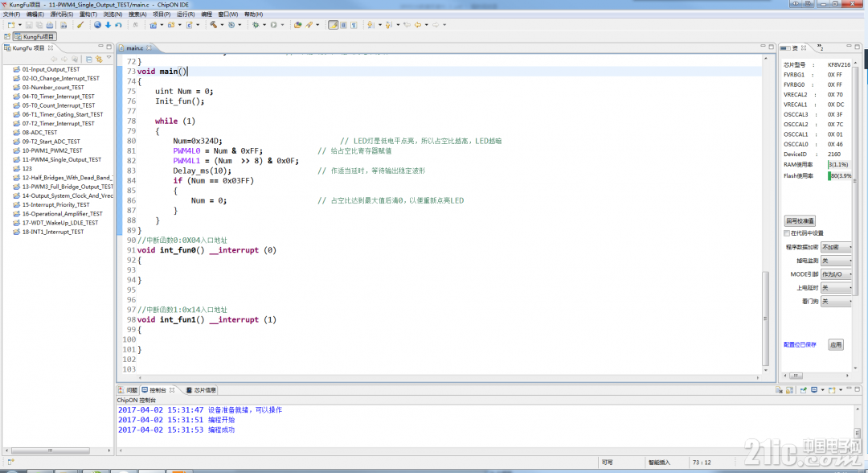Open the 文件(F) menu
The width and height of the screenshot is (868, 473).
[x=11, y=14]
